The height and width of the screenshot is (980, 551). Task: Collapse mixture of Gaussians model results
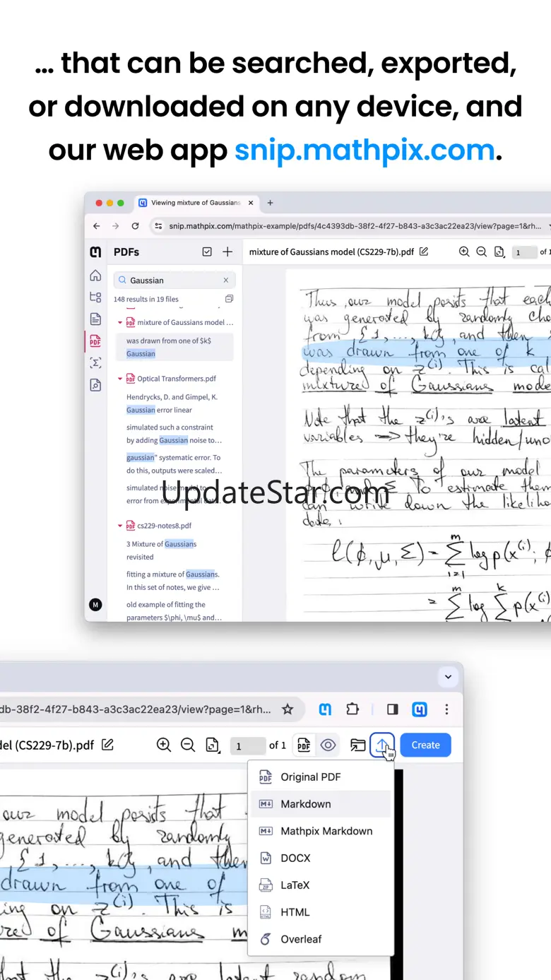(120, 322)
